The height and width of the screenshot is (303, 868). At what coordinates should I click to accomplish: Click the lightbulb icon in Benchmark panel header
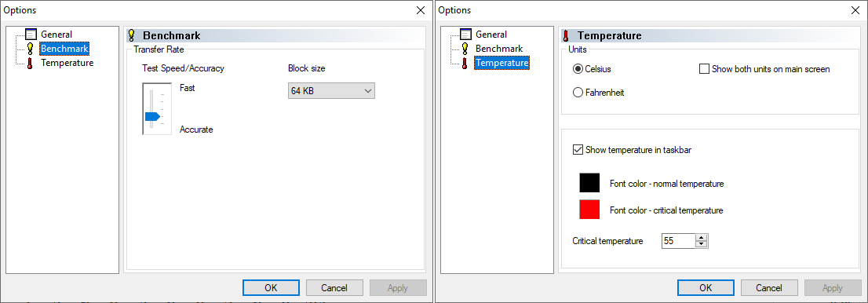click(132, 36)
